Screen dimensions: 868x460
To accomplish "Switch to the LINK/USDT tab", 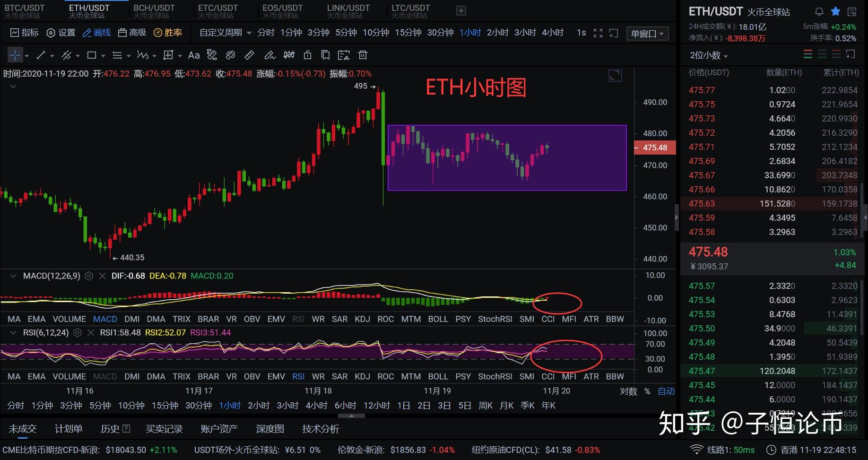I will 348,11.
